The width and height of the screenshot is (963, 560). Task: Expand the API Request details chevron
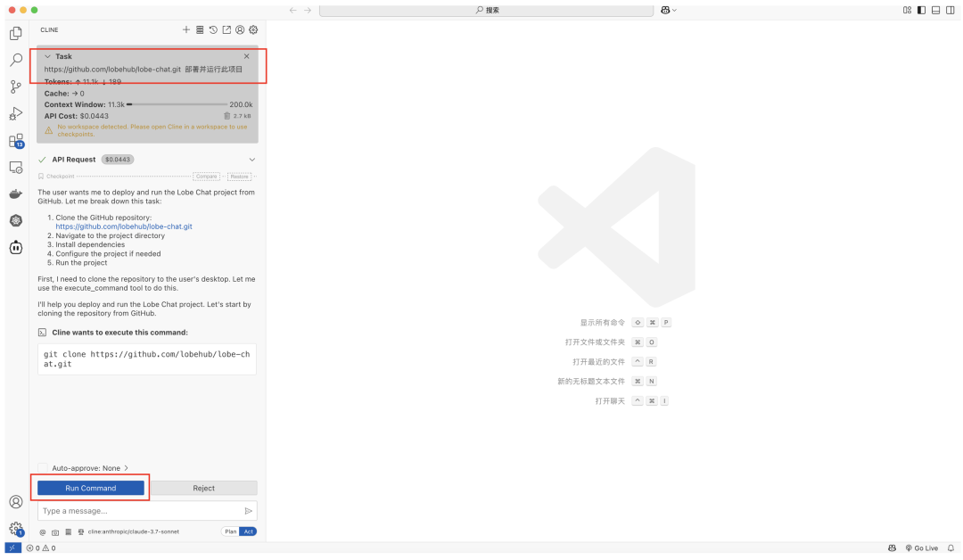[x=251, y=160]
